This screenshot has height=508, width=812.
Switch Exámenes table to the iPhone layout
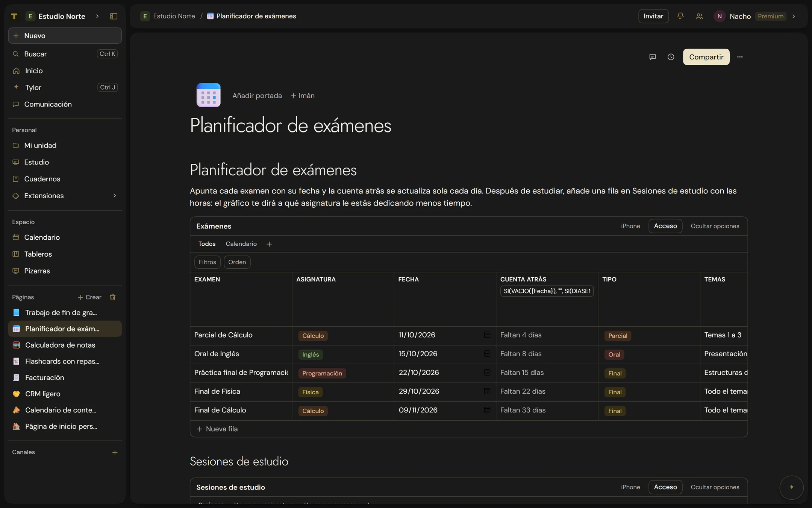[x=630, y=226]
